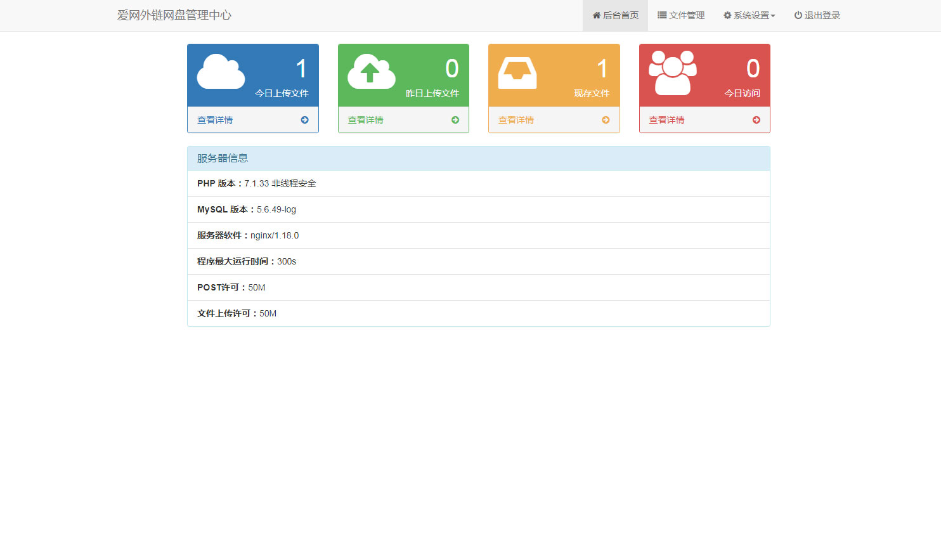Click red arrow circle in 今日访问 card
Image resolution: width=941 pixels, height=560 pixels.
click(x=756, y=120)
